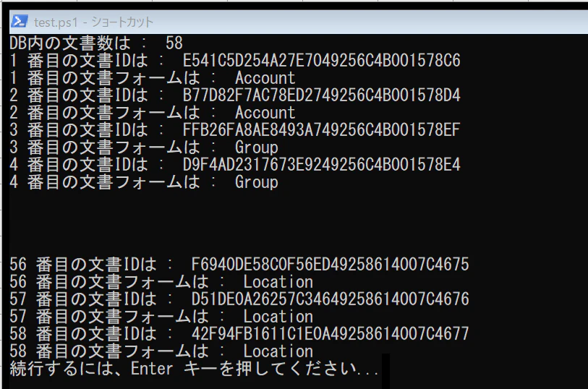Click the window title 'test.ps1 - ショートカット'
588x389 pixels.
93,22
